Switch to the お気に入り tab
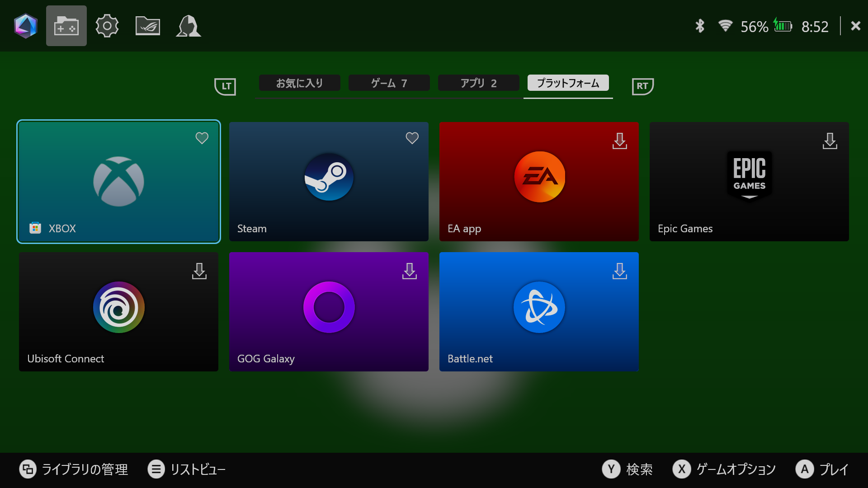The height and width of the screenshot is (488, 868). tap(299, 83)
